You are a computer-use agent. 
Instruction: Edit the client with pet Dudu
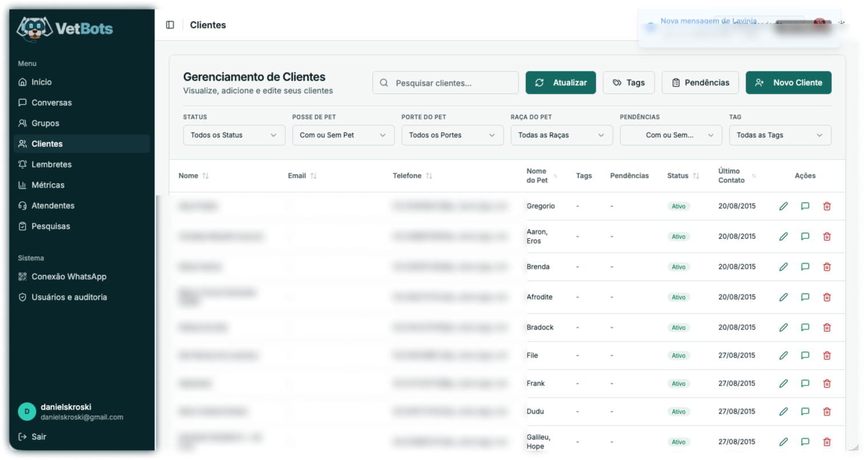783,411
